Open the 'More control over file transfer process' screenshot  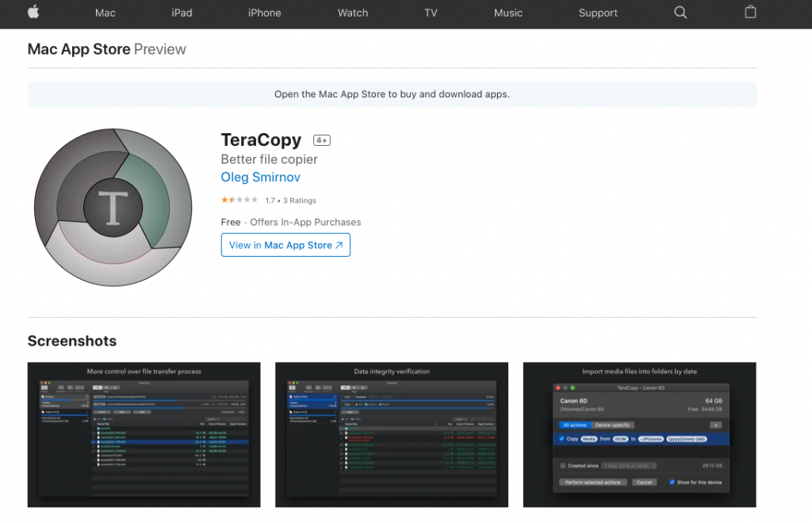[x=144, y=434]
